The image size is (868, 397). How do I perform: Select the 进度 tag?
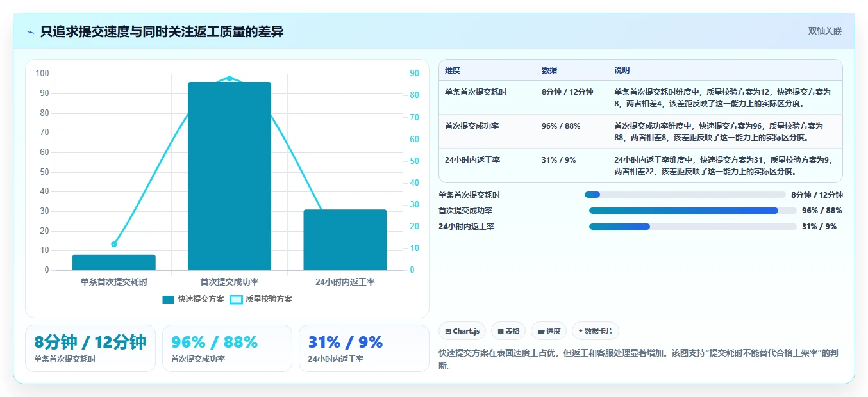[x=549, y=331]
